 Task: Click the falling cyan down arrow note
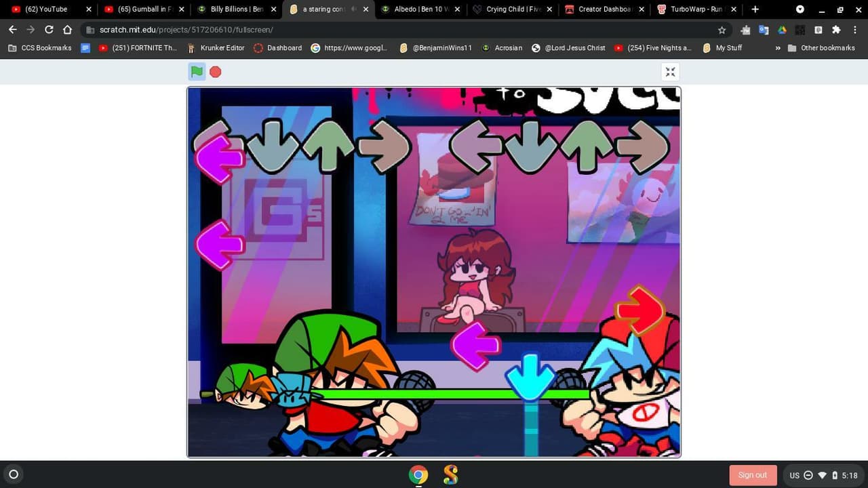(x=530, y=377)
